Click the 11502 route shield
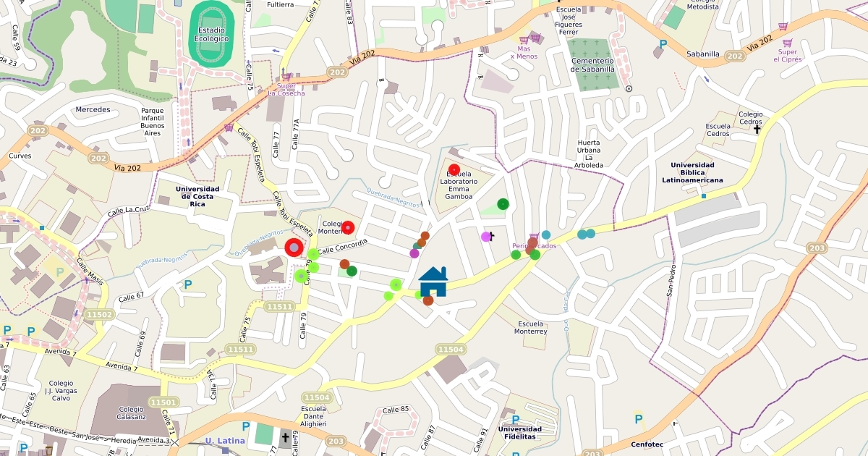 coord(99,315)
